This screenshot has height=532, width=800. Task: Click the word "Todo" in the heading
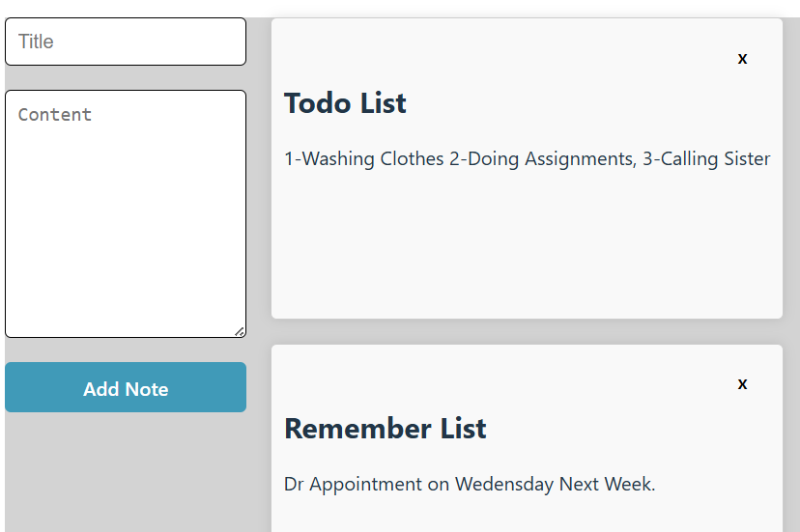point(318,103)
